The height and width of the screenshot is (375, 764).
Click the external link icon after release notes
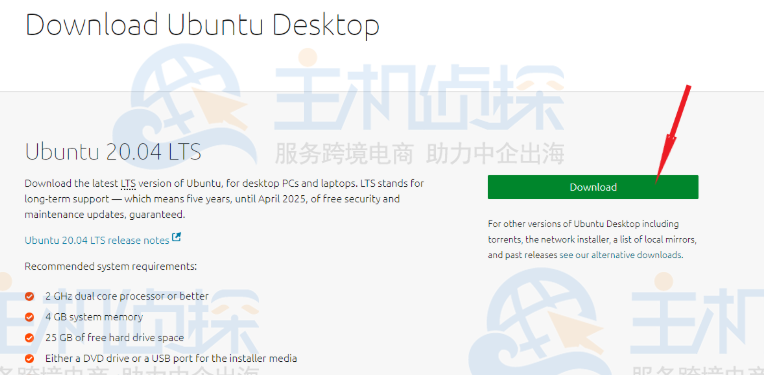pyautogui.click(x=176, y=238)
